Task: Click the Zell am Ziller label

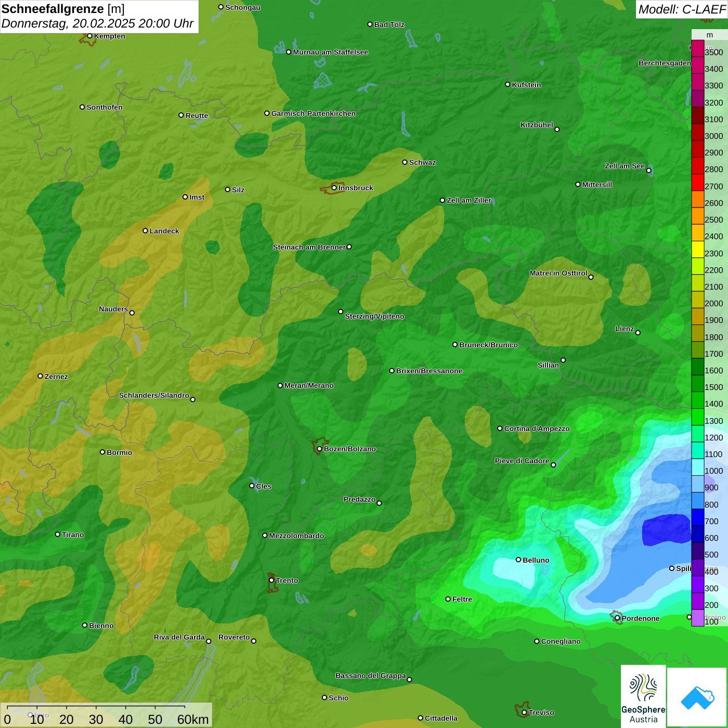Action: 469,200
